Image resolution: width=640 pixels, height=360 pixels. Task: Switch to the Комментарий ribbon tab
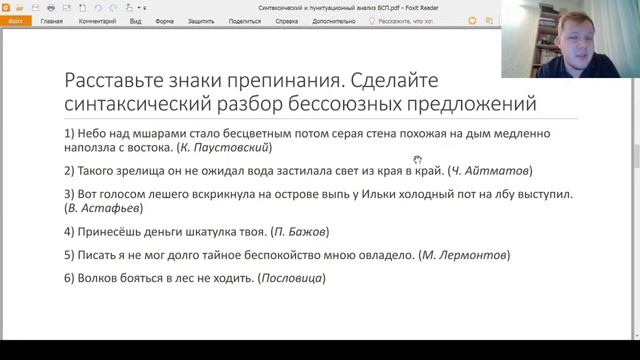97,21
